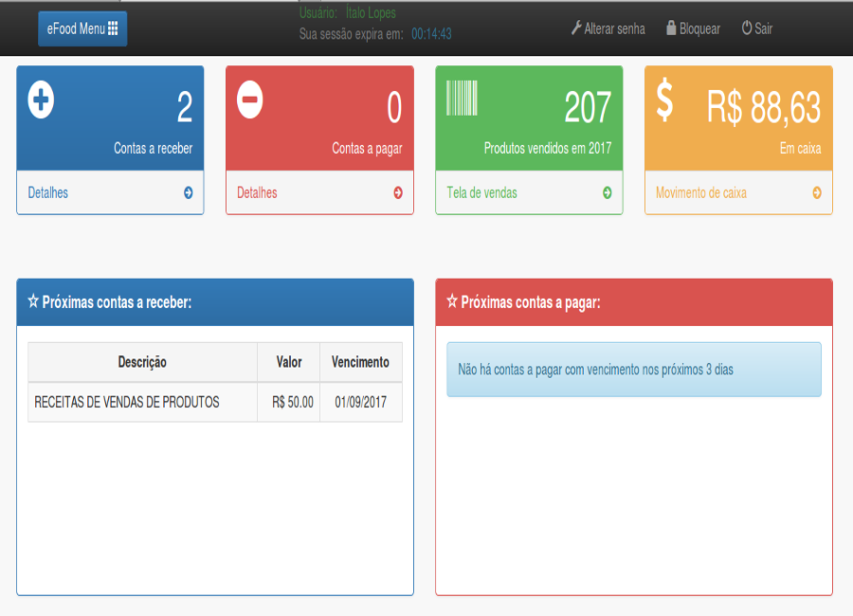
Task: Click the plus icon on Contas a receber card
Action: pos(41,100)
